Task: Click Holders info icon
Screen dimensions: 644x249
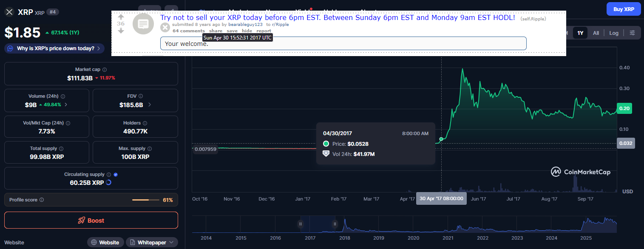Action: pos(145,123)
